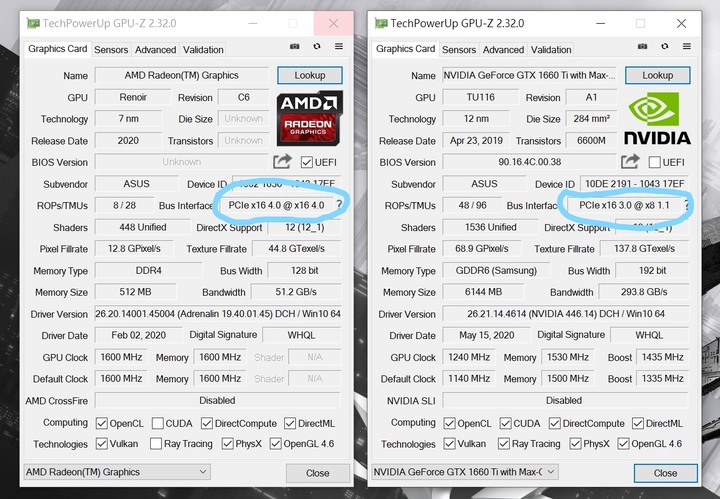Toggle DirectCompute checkbox in NVIDIA window

pos(555,423)
